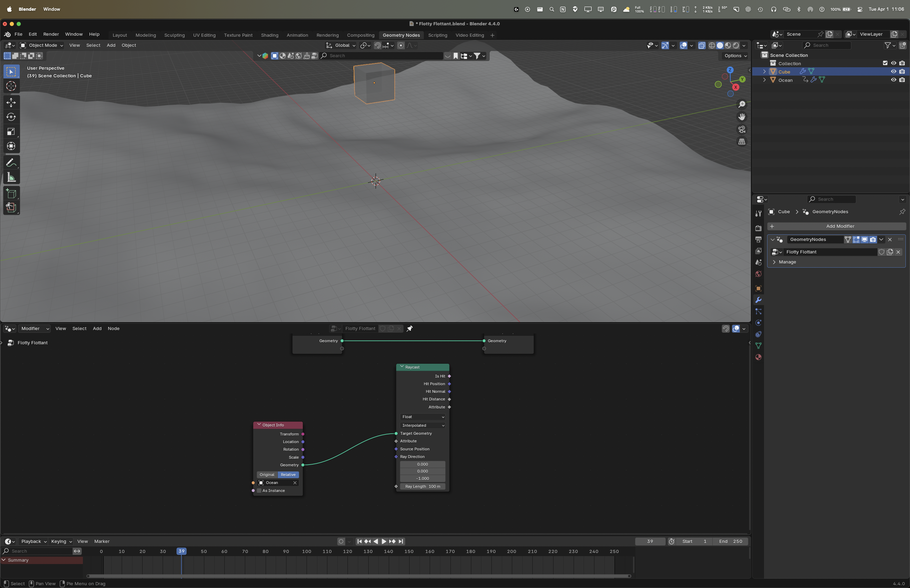The width and height of the screenshot is (910, 588).
Task: Toggle snapping in viewport header
Action: 377,45
